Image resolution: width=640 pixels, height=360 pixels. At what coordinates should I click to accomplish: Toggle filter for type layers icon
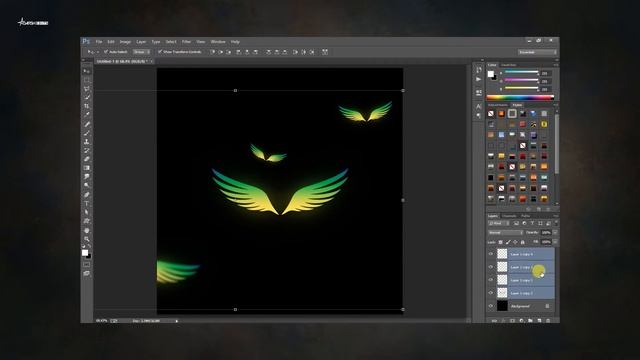click(532, 223)
